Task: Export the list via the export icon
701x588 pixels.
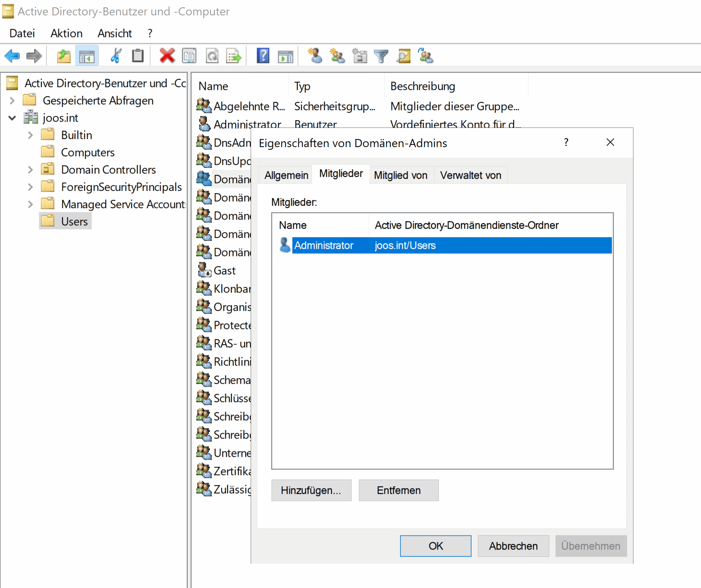Action: point(234,56)
